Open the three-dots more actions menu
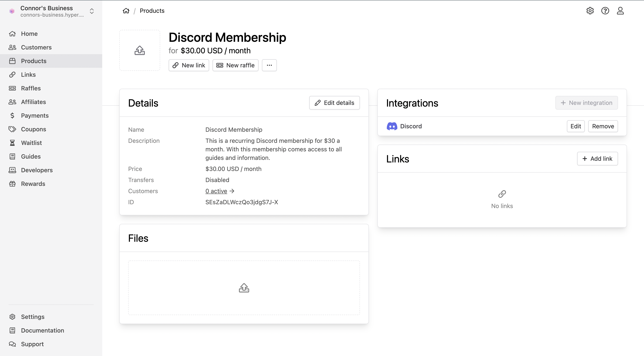The width and height of the screenshot is (644, 356). [269, 65]
